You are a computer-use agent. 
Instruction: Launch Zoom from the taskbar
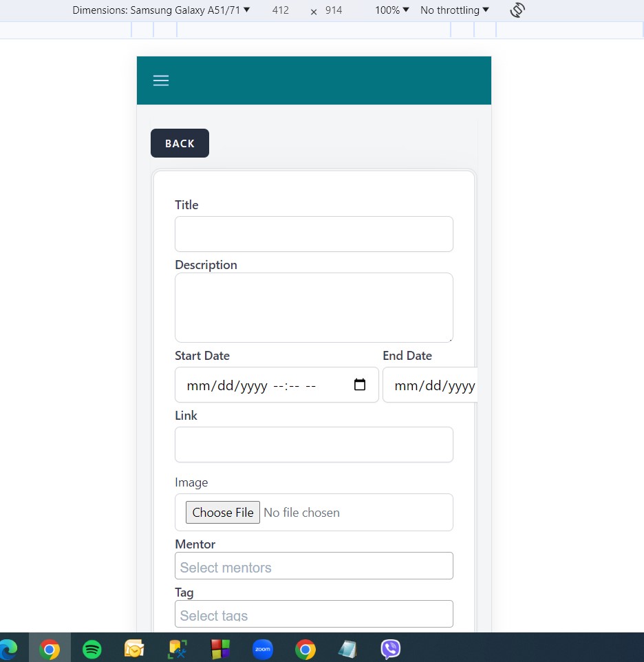pyautogui.click(x=263, y=649)
